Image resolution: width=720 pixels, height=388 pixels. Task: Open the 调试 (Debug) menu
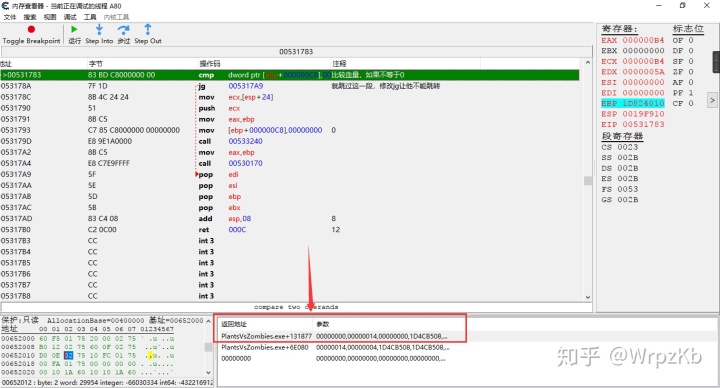point(70,17)
